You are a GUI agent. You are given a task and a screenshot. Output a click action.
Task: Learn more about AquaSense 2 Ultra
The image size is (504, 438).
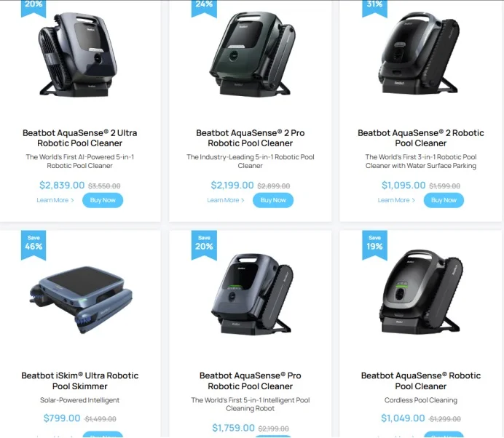(x=55, y=200)
